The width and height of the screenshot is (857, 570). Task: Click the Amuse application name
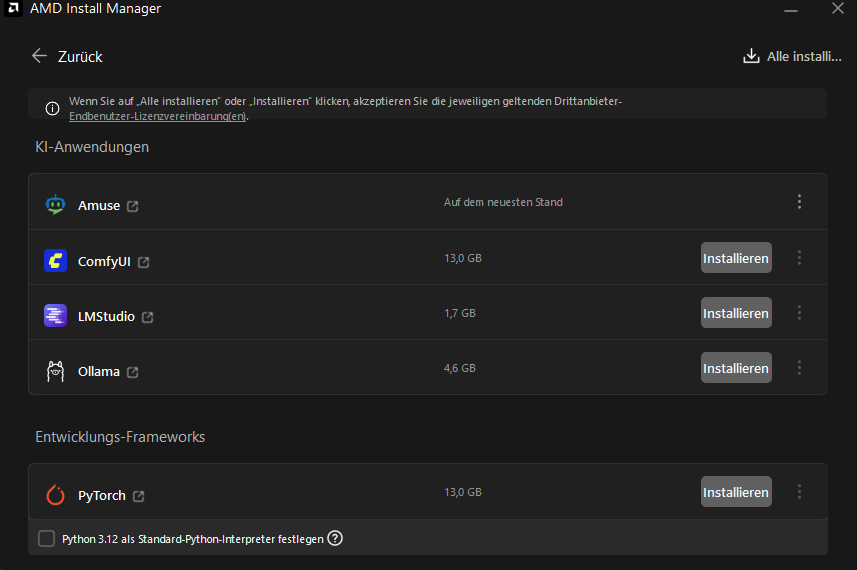pyautogui.click(x=99, y=205)
